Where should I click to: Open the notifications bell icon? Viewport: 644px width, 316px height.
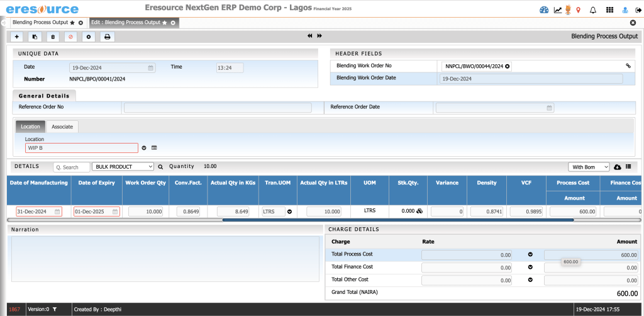[x=592, y=10]
